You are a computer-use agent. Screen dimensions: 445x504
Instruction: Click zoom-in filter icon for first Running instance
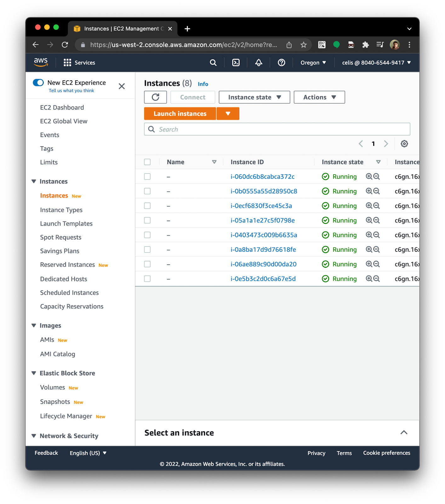[x=369, y=176]
